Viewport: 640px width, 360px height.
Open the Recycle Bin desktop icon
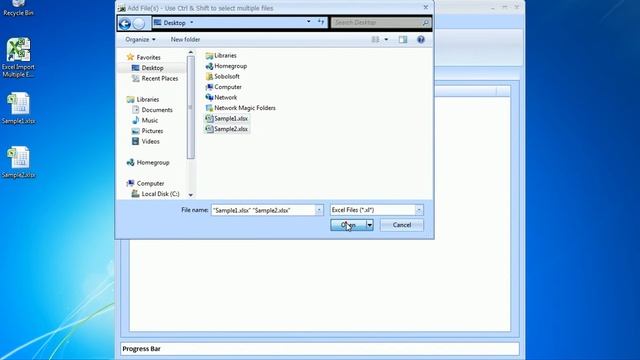point(18,7)
